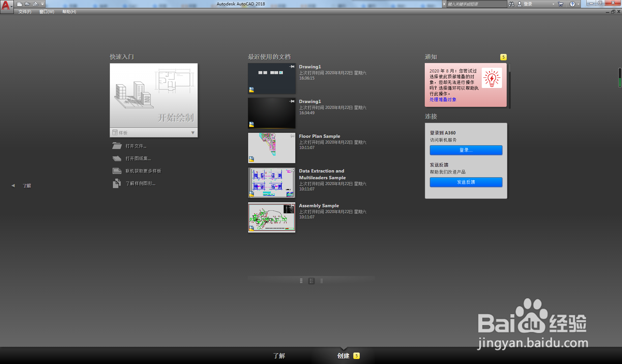This screenshot has width=622, height=364.
Task: Toggle pin on Data Extraction and Multileaders Sample
Action: pos(292,171)
